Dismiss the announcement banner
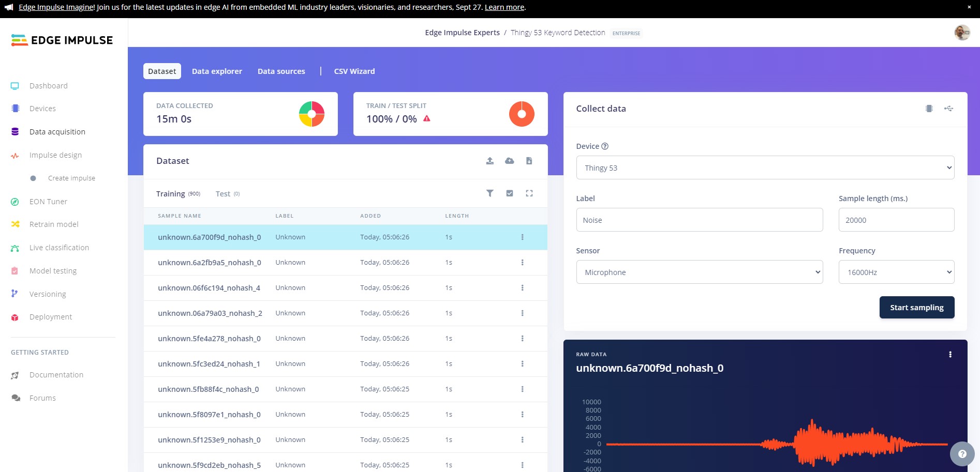The width and height of the screenshot is (980, 472). (969, 7)
